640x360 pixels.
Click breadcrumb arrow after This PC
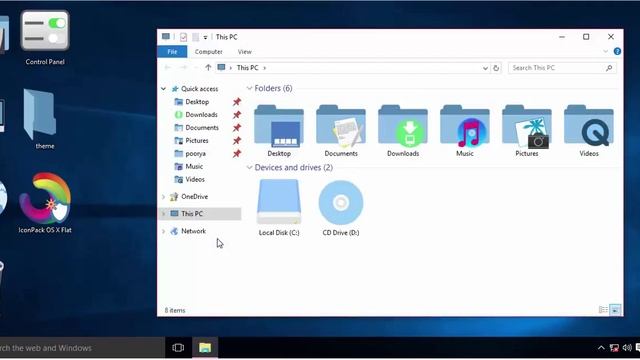264,68
